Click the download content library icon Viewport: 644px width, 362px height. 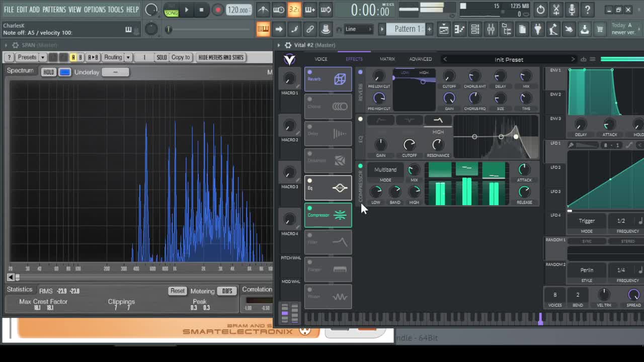(585, 30)
